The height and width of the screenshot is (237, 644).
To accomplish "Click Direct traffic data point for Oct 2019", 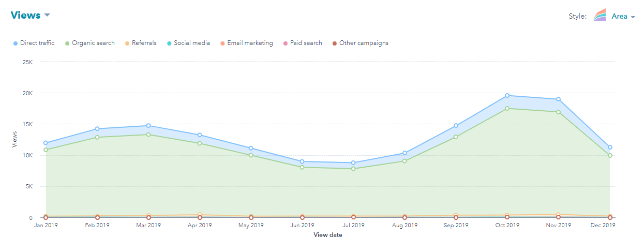I will tap(507, 96).
